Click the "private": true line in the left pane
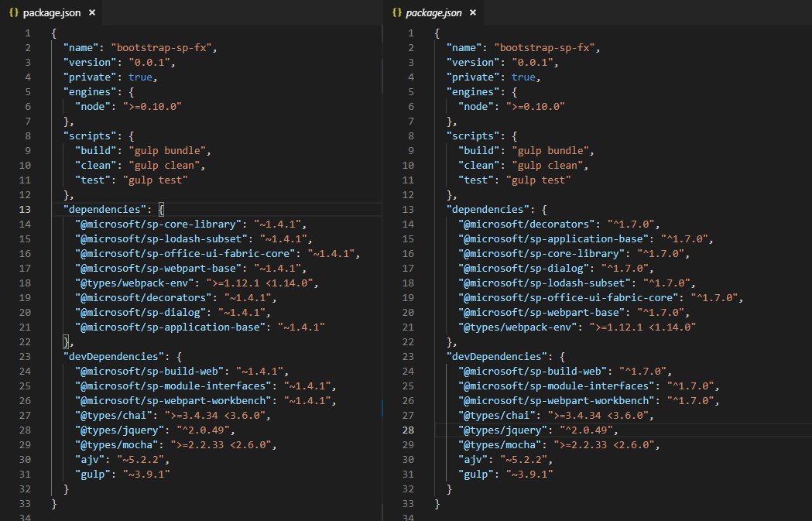Image resolution: width=812 pixels, height=521 pixels. pos(110,77)
